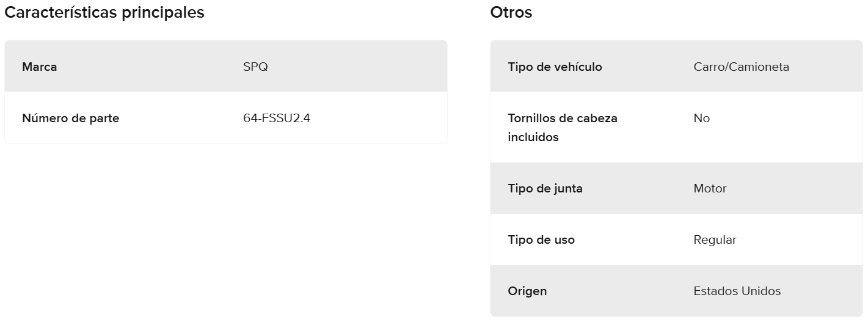Click the Carro/Camioneta value

741,67
